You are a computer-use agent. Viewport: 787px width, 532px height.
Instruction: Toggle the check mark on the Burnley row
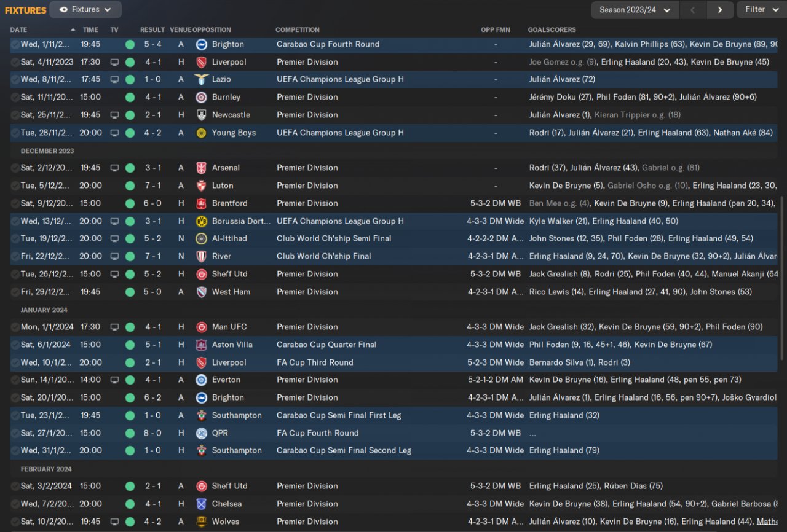(15, 97)
